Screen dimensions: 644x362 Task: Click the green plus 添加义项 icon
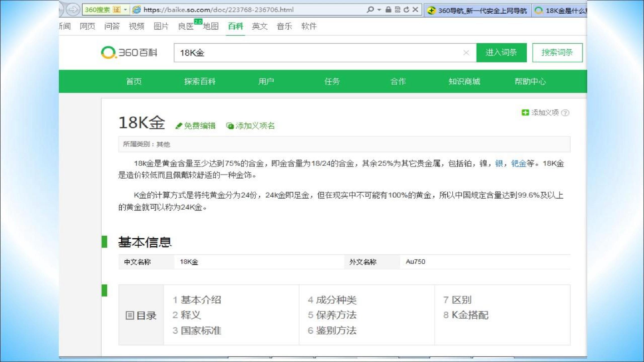click(525, 113)
